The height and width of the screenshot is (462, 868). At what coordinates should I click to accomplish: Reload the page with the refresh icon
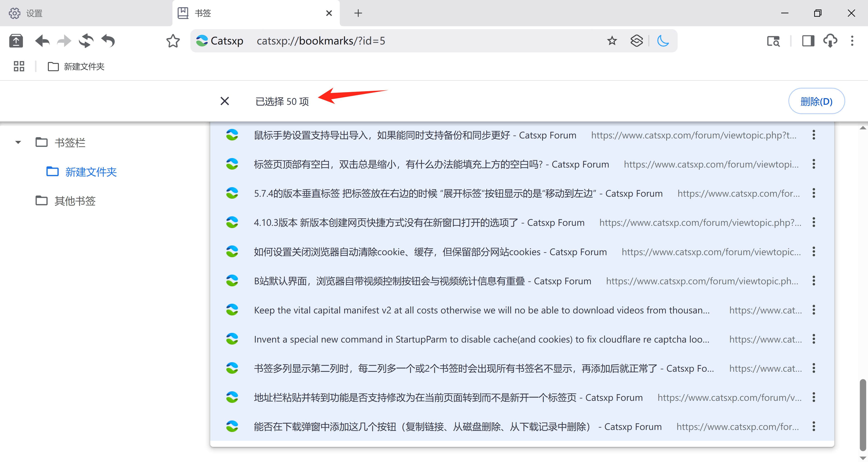[86, 41]
